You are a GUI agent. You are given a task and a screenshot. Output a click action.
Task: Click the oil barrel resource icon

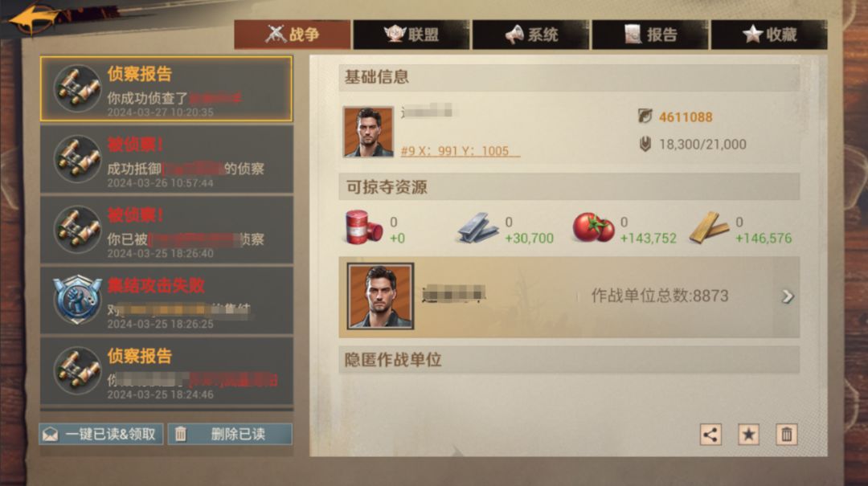pyautogui.click(x=362, y=227)
